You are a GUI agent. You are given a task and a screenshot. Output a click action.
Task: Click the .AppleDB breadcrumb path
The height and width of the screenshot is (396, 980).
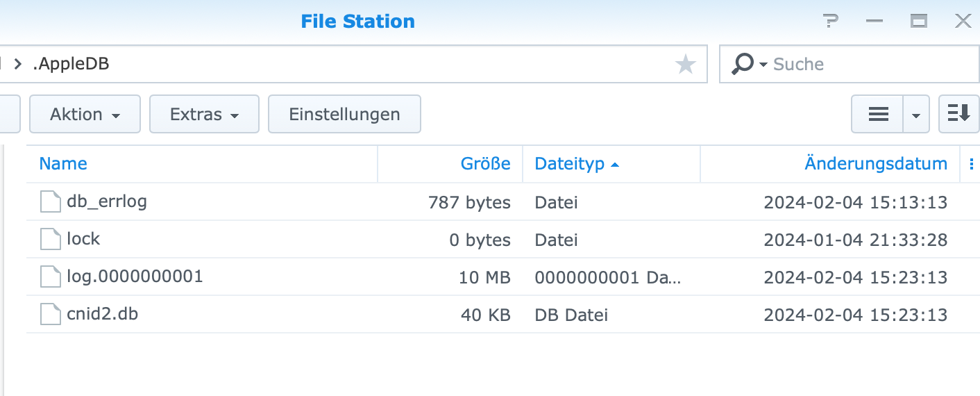coord(71,65)
